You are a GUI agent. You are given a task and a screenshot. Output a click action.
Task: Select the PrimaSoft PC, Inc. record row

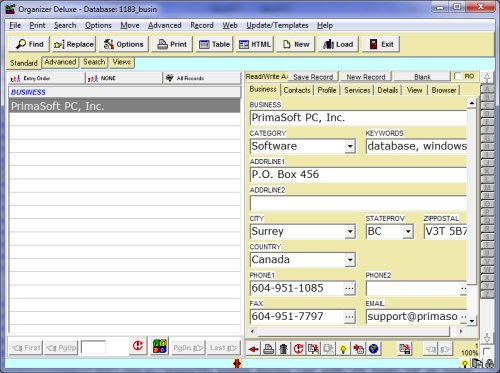pyautogui.click(x=124, y=106)
